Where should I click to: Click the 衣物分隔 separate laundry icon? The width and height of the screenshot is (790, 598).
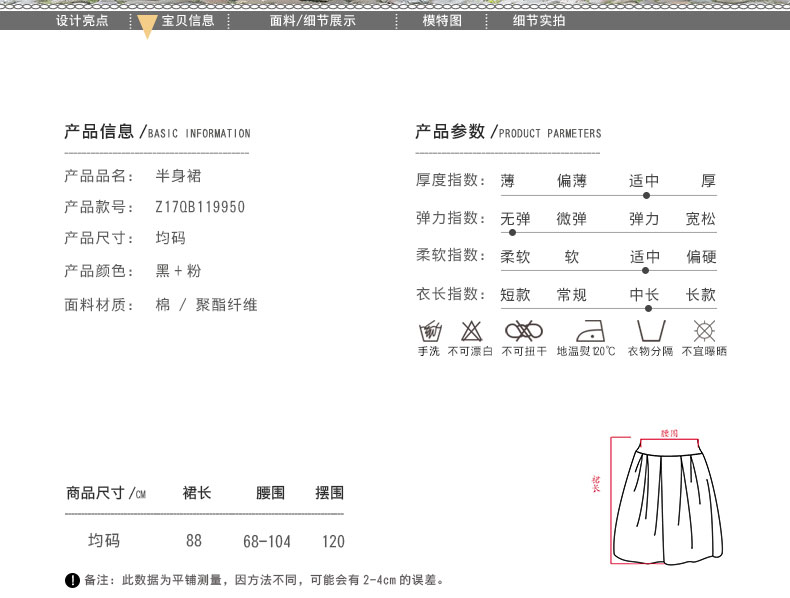[x=651, y=331]
